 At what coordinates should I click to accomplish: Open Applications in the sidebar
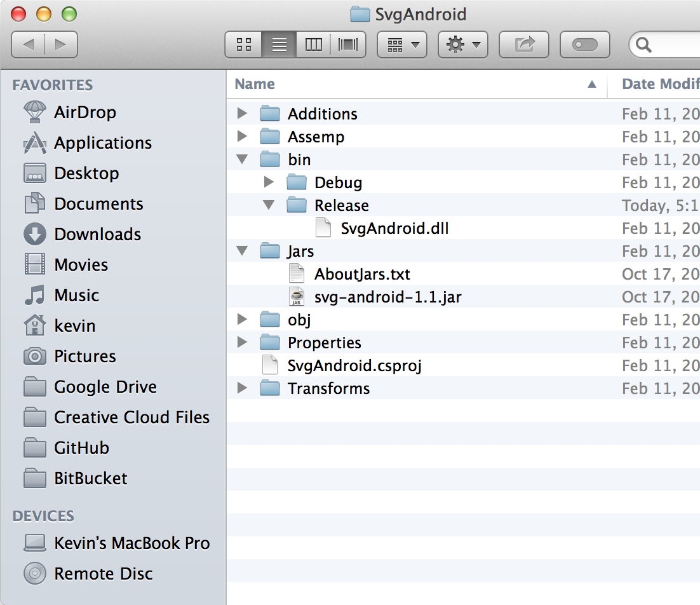102,143
